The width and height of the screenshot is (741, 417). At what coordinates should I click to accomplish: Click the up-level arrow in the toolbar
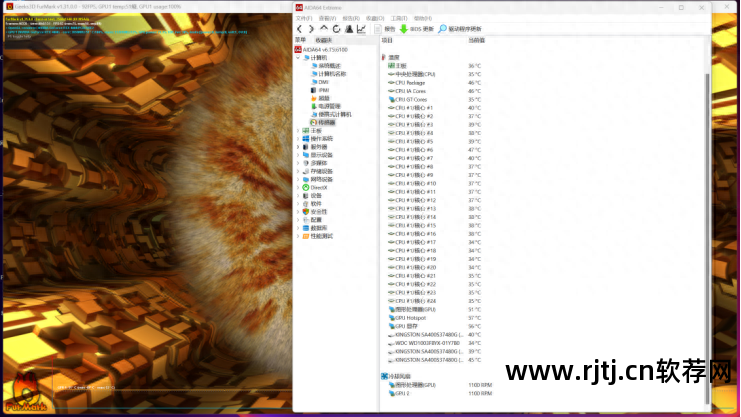point(324,29)
